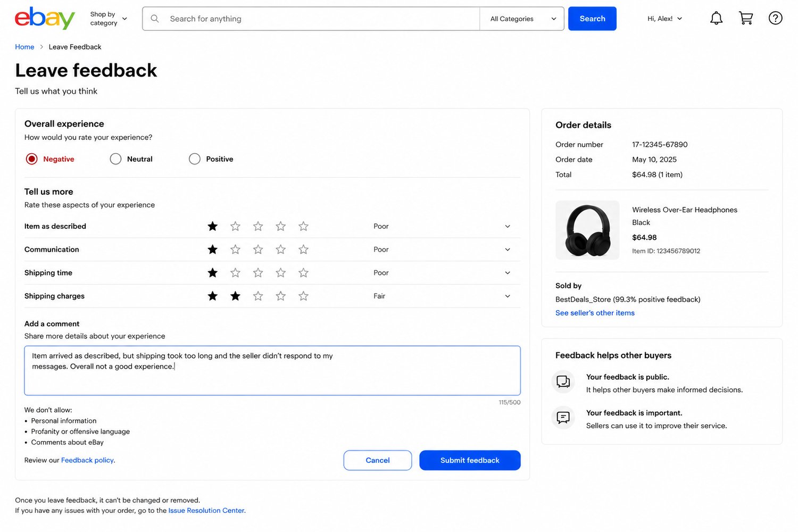Select the Positive experience radio button
The image size is (798, 532).
(195, 159)
